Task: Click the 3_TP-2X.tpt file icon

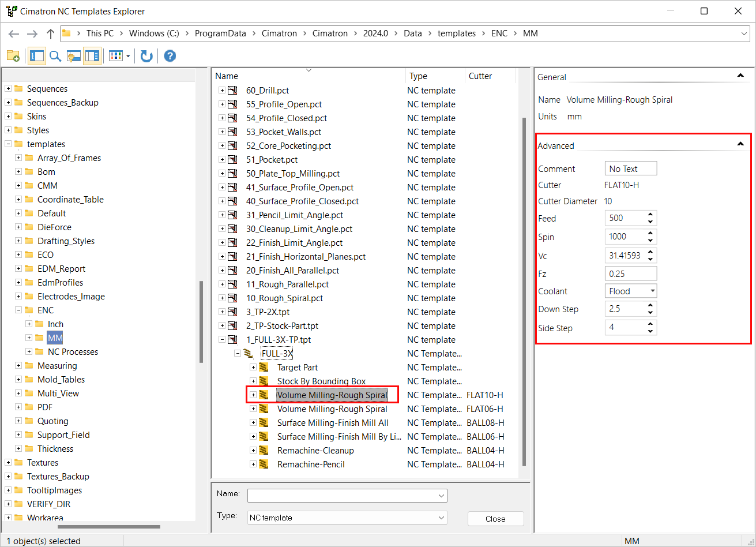Action: pos(233,312)
